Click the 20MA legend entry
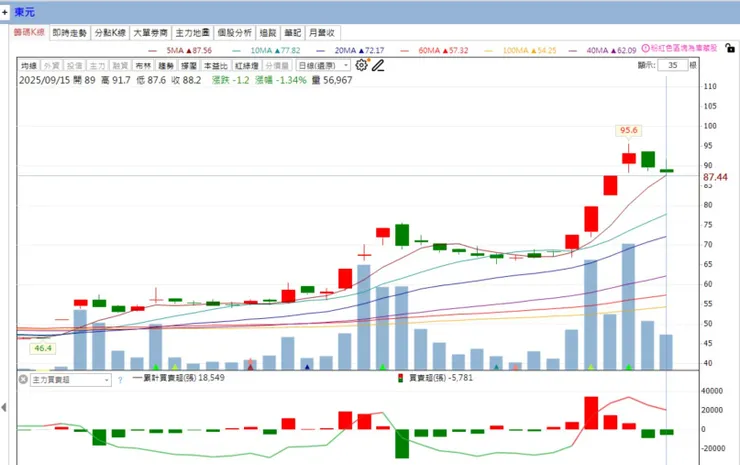This screenshot has width=740, height=465. (351, 50)
